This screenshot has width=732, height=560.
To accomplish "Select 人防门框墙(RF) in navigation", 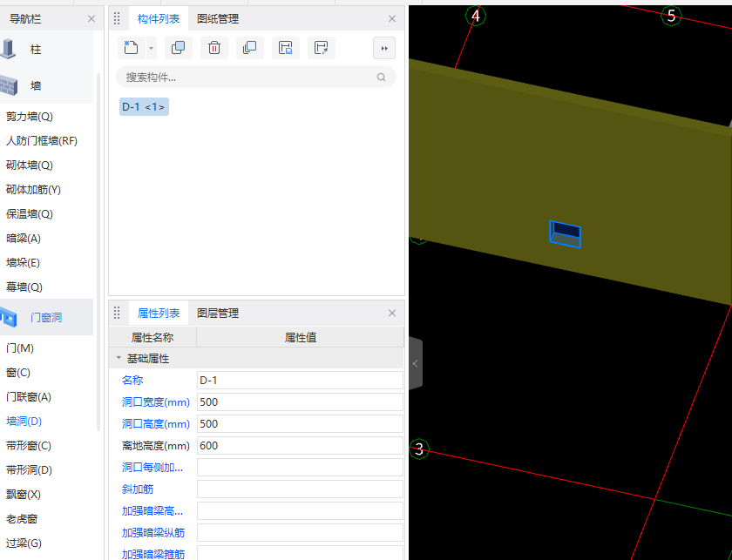I will point(42,141).
